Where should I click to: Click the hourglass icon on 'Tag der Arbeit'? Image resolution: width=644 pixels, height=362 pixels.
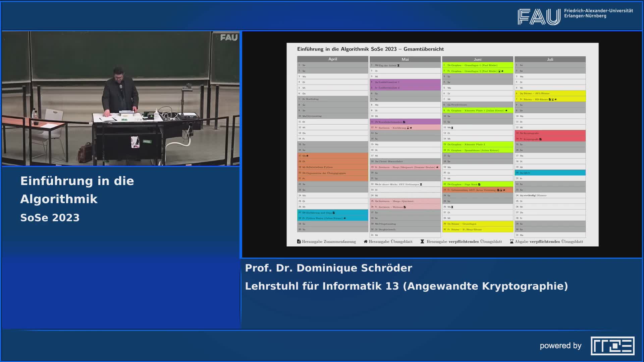point(398,65)
